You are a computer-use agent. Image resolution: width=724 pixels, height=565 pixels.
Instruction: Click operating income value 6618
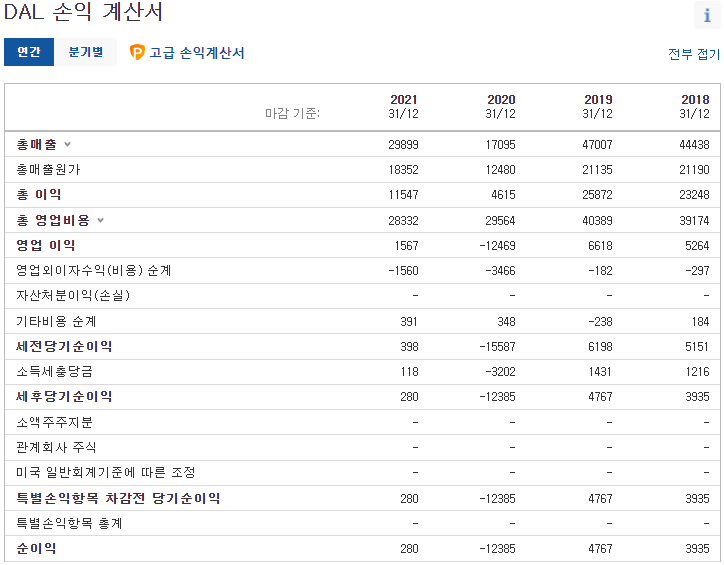(x=600, y=246)
